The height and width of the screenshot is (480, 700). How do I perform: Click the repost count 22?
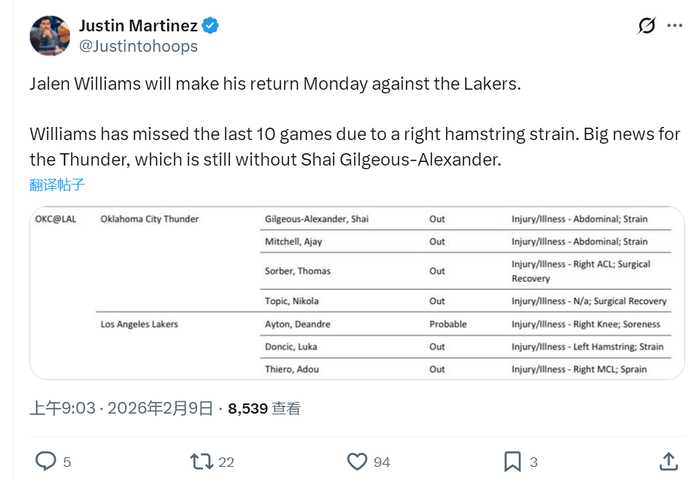point(226,462)
